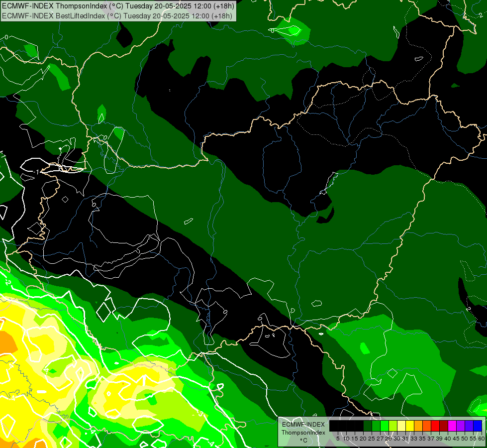
Task: Click the legend tick value 33
Action: coord(414,439)
